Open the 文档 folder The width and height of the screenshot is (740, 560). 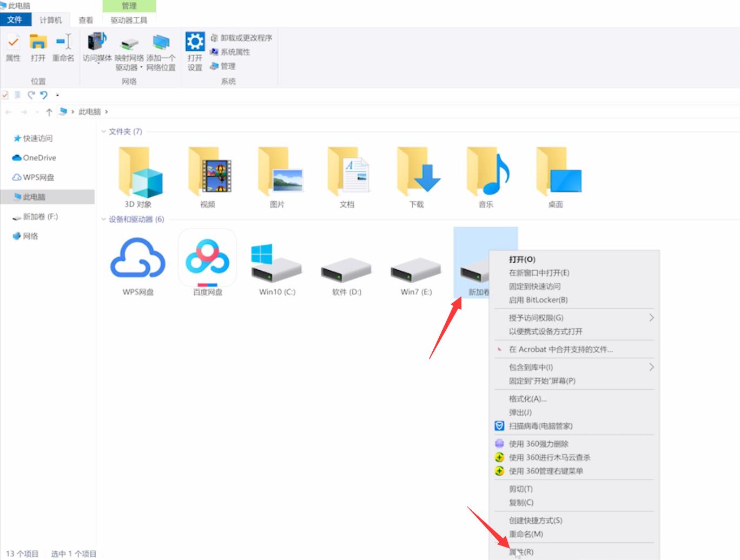pyautogui.click(x=347, y=177)
